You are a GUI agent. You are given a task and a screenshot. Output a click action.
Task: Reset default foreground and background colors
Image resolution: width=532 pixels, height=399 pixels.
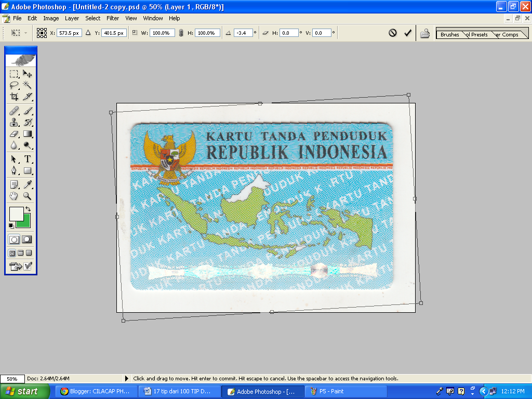coord(11,225)
